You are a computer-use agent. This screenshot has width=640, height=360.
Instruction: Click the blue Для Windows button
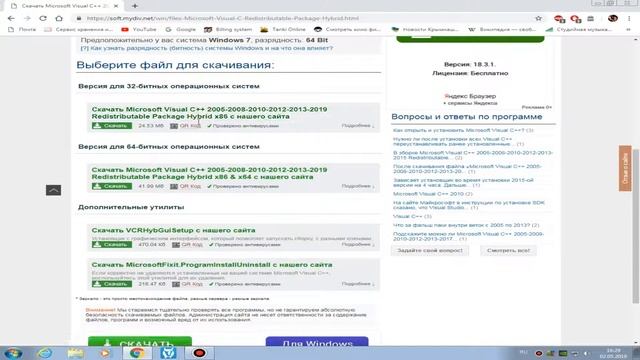[x=317, y=341]
